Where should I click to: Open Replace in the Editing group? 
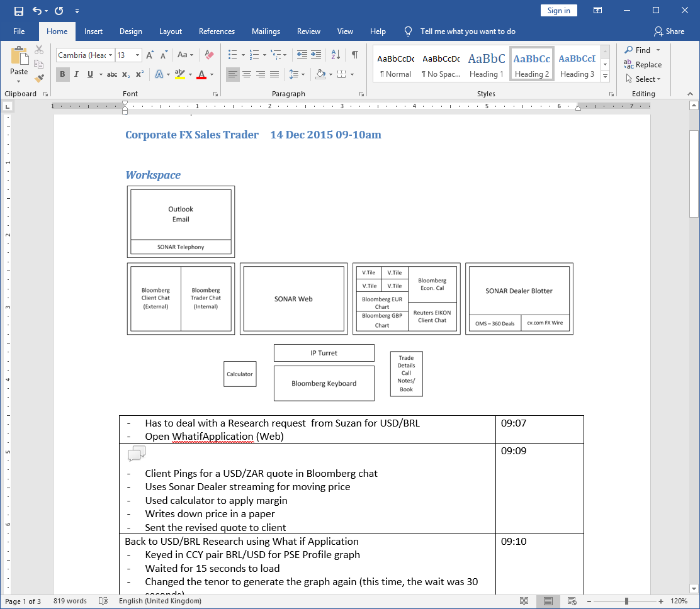click(x=643, y=64)
